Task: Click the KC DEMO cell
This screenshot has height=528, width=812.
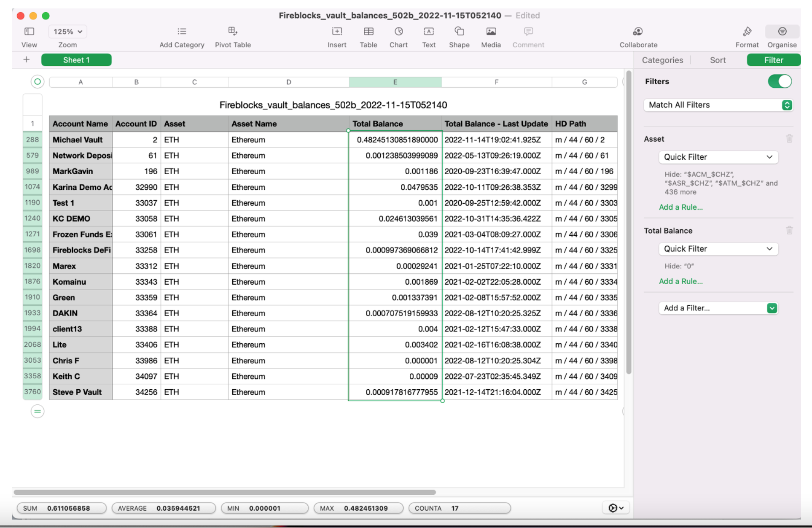Action: pos(81,218)
